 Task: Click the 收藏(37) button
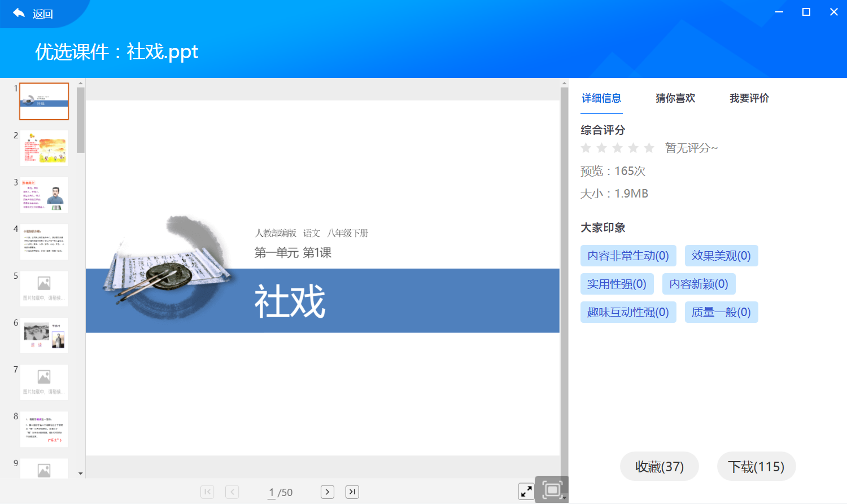(659, 467)
